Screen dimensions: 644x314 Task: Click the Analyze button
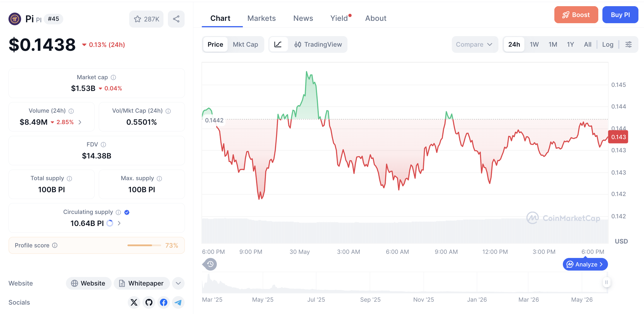(x=585, y=264)
